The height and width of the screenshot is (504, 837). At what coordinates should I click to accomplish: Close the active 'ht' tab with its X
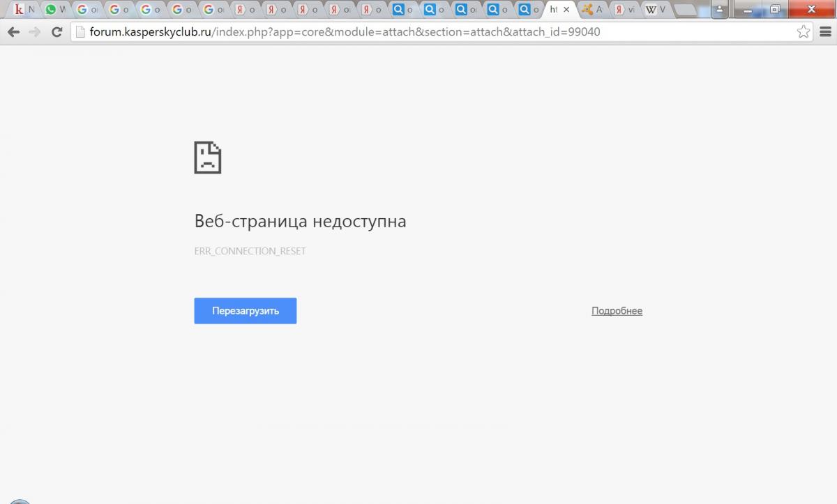(567, 10)
